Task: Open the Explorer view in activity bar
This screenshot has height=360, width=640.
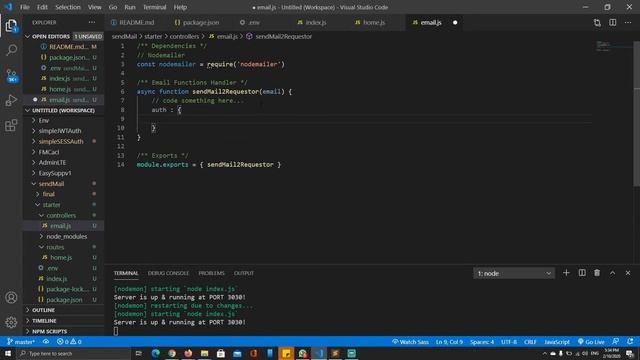Action: 11,26
